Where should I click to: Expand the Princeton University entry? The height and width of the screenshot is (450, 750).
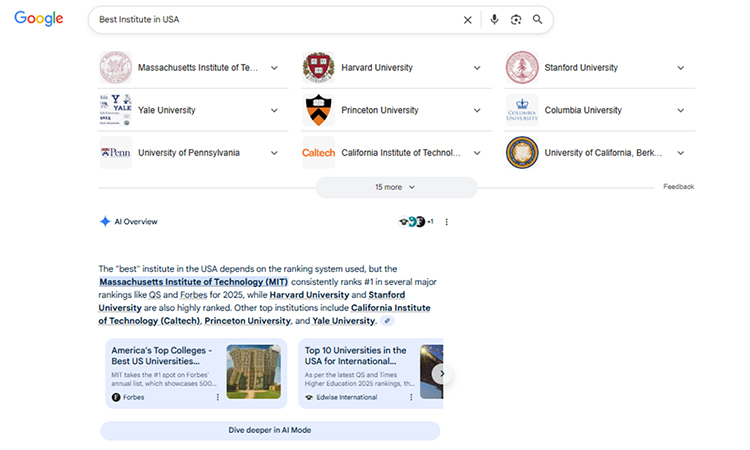[x=478, y=111]
